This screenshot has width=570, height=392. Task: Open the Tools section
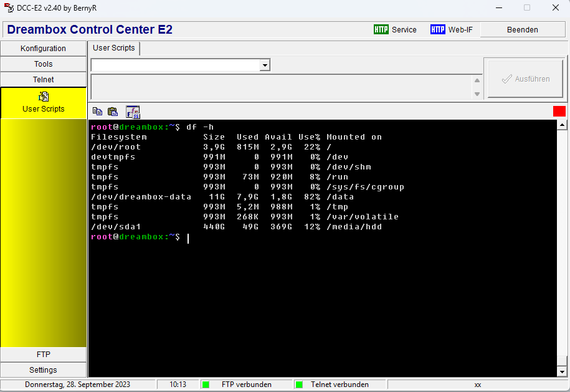tap(43, 64)
